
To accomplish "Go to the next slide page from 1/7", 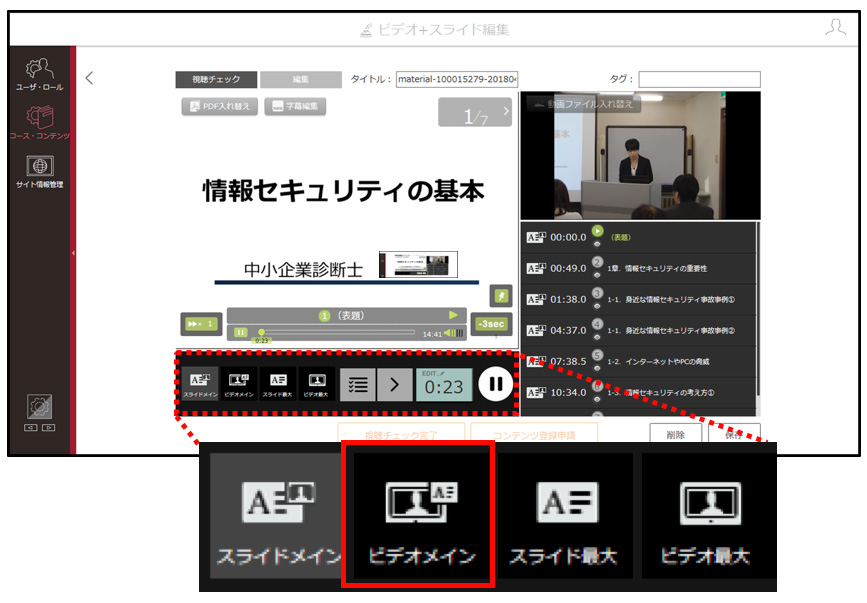I will click(506, 111).
